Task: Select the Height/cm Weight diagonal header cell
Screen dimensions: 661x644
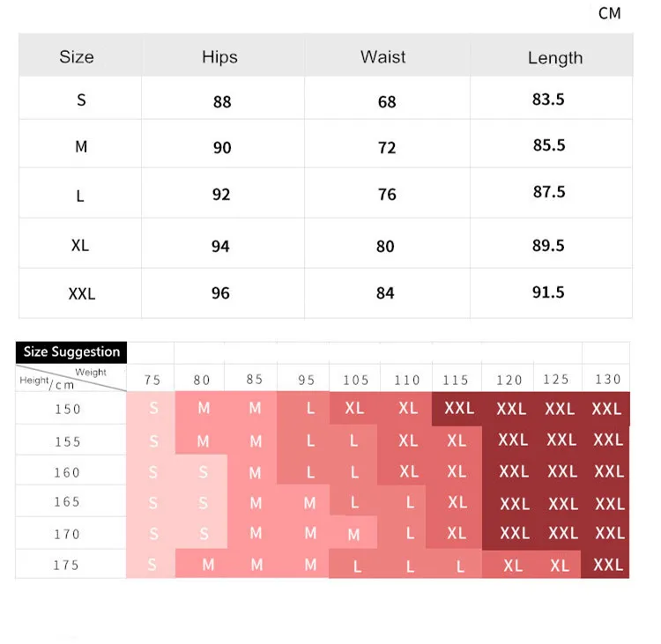Action: coord(71,378)
